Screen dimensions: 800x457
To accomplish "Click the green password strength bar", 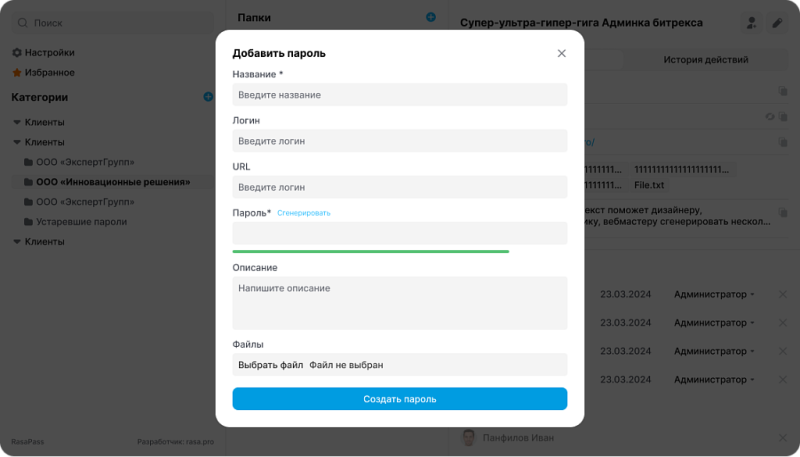I will point(371,251).
